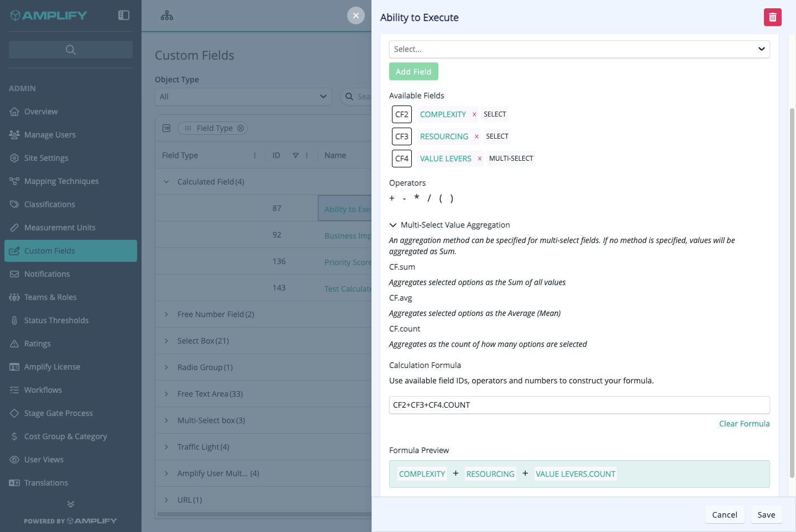Click the Teams & Roles icon
This screenshot has width=796, height=532.
(x=14, y=297)
